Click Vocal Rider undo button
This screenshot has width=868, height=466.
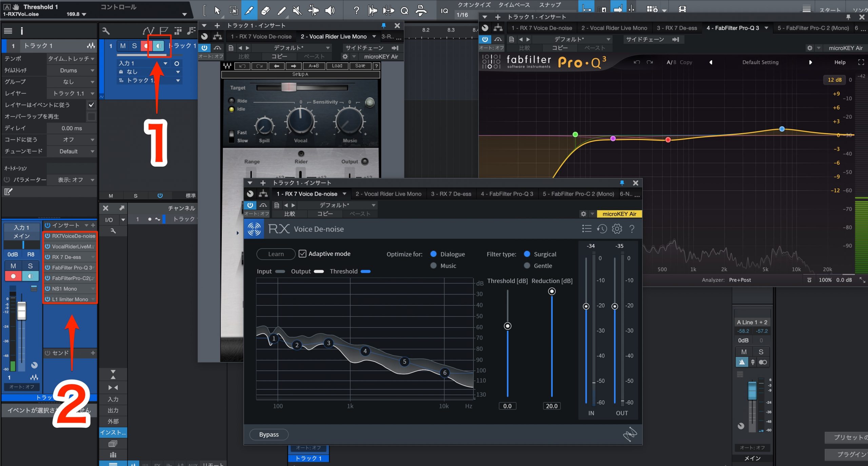(x=242, y=66)
